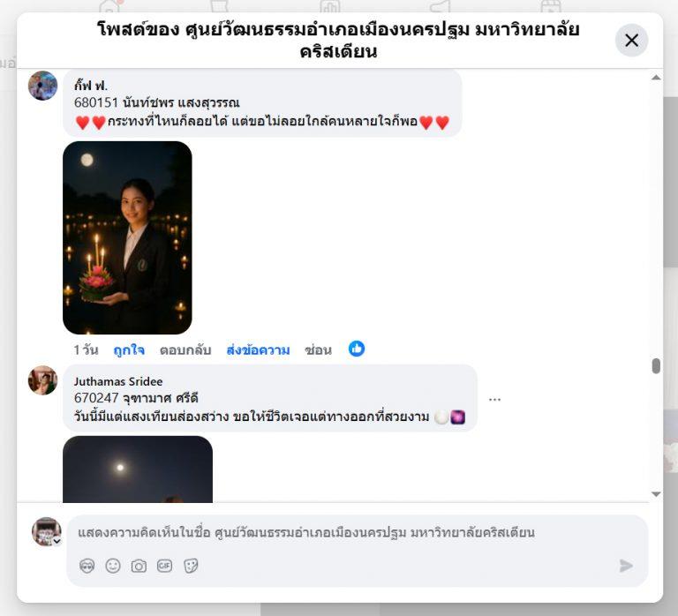Open the GIF picker

point(165,566)
